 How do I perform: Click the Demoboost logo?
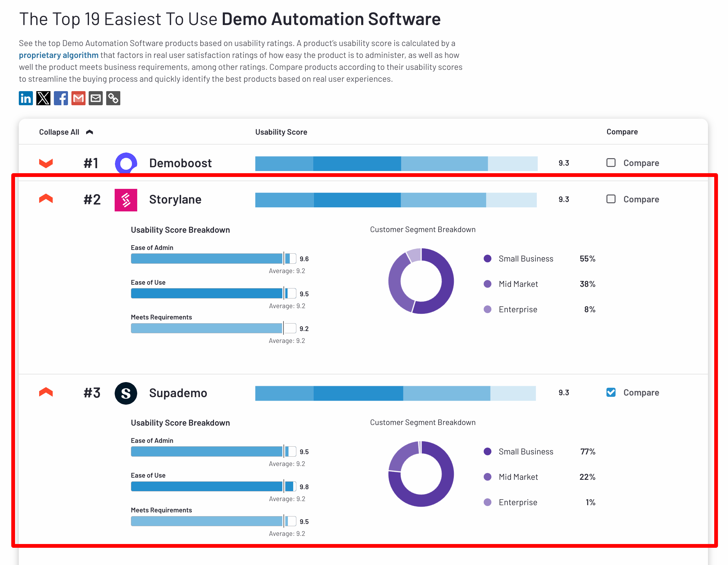pos(126,163)
